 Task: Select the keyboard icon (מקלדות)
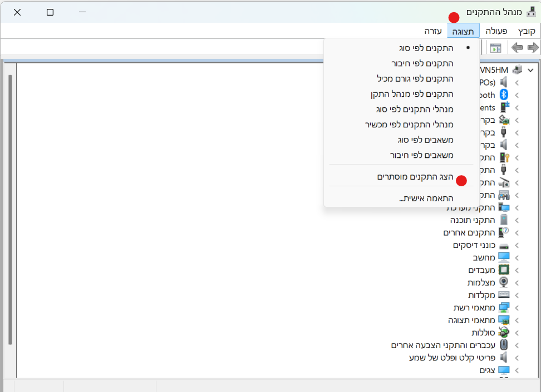(504, 295)
